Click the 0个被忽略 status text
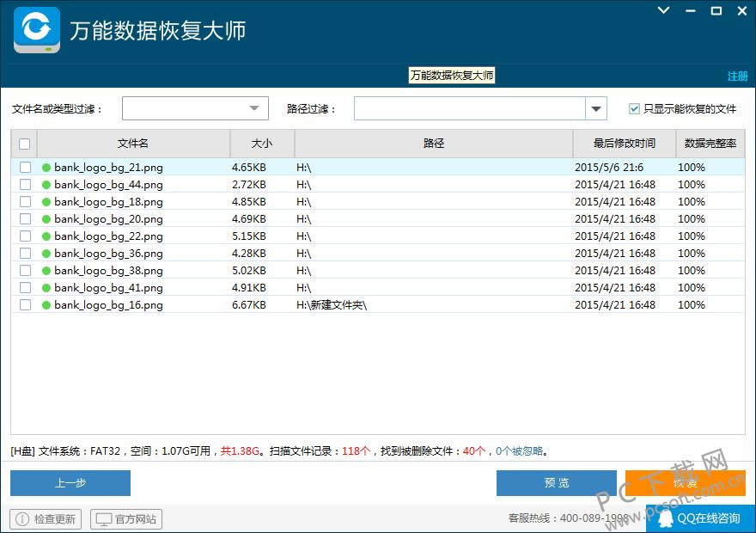The image size is (756, 533). click(519, 451)
